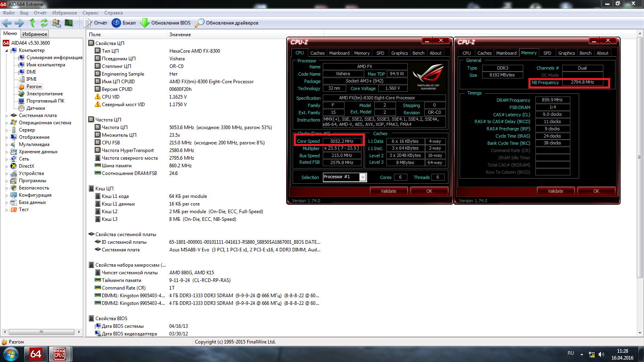
Task: Open Bench tab in CPU-Z window showing Processor info
Action: [418, 53]
